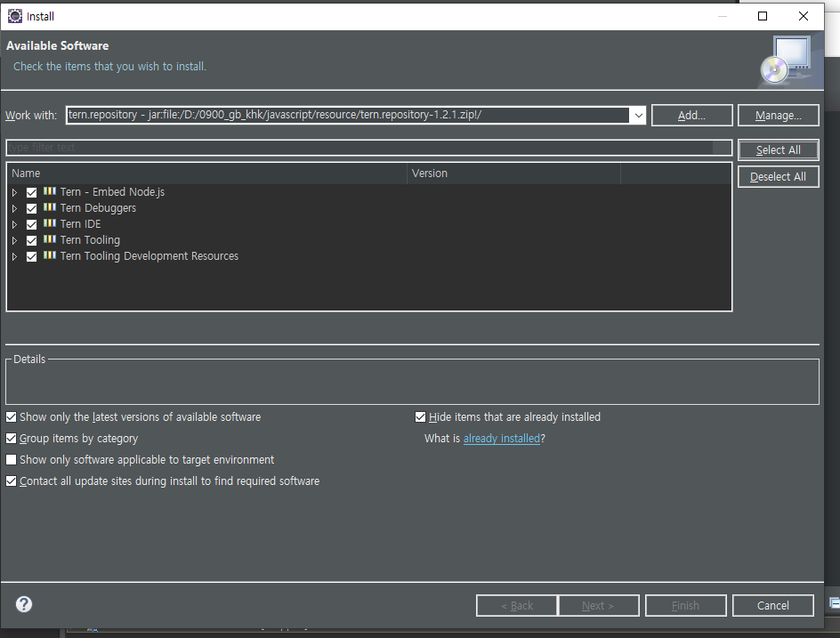Screen dimensions: 840x638
Task: Close the Install dialog window
Action: coord(803,16)
